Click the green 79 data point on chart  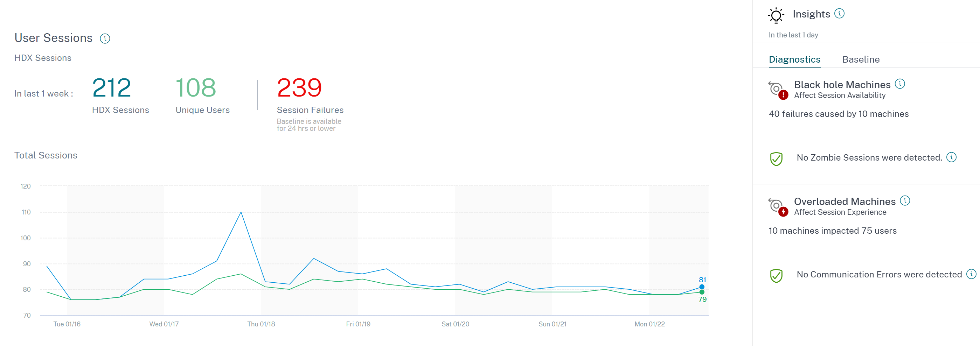pos(702,292)
